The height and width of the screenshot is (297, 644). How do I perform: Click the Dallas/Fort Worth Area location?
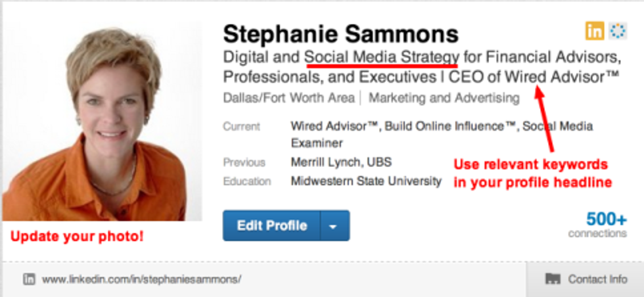click(288, 99)
